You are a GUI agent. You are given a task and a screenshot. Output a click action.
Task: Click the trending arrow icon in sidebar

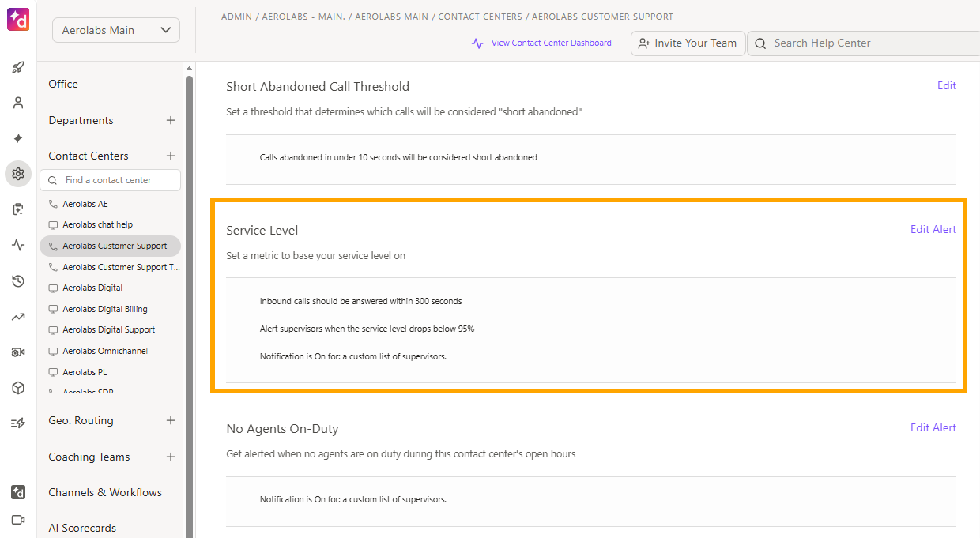[18, 317]
